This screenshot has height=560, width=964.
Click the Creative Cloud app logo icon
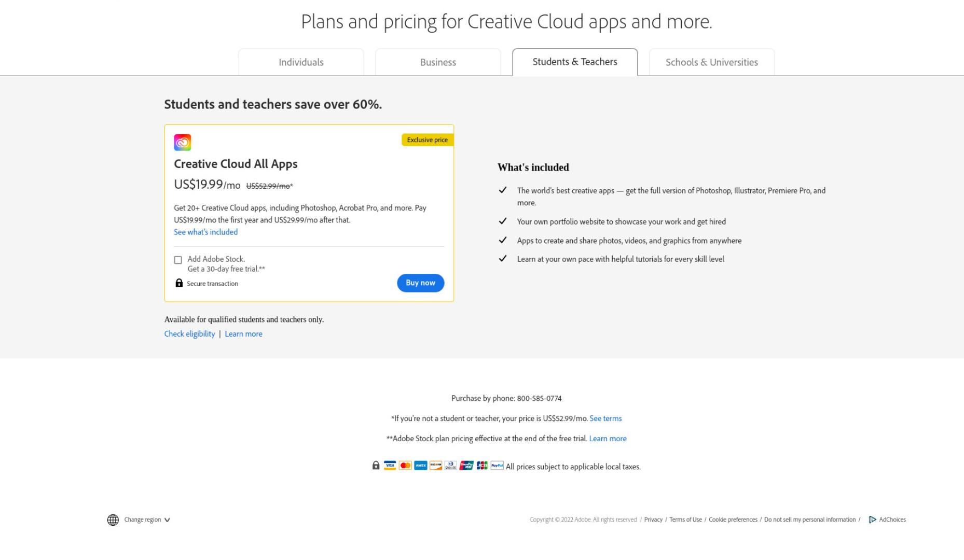point(182,142)
